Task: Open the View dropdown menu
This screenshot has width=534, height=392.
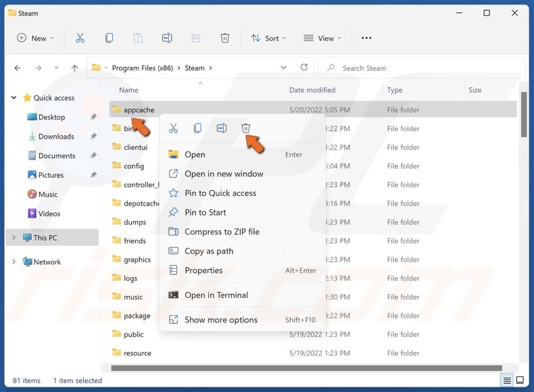Action: pos(322,38)
